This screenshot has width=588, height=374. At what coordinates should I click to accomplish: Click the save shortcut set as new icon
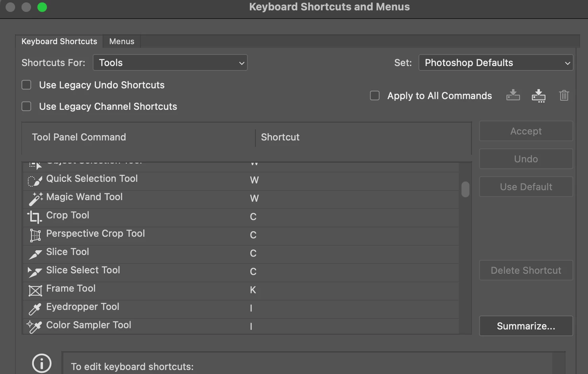[538, 95]
